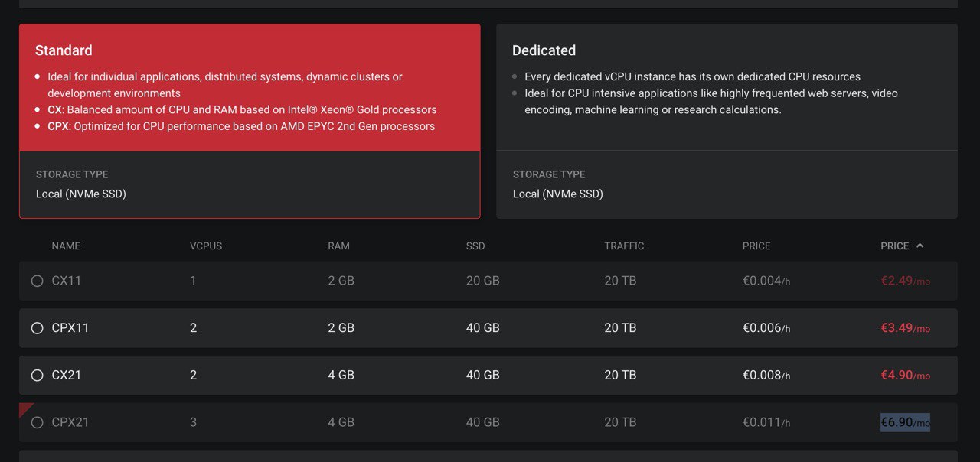Choose the CX21 radio button

click(37, 376)
